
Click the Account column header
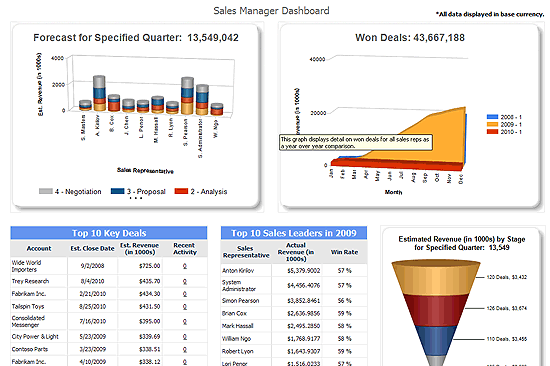[39, 248]
